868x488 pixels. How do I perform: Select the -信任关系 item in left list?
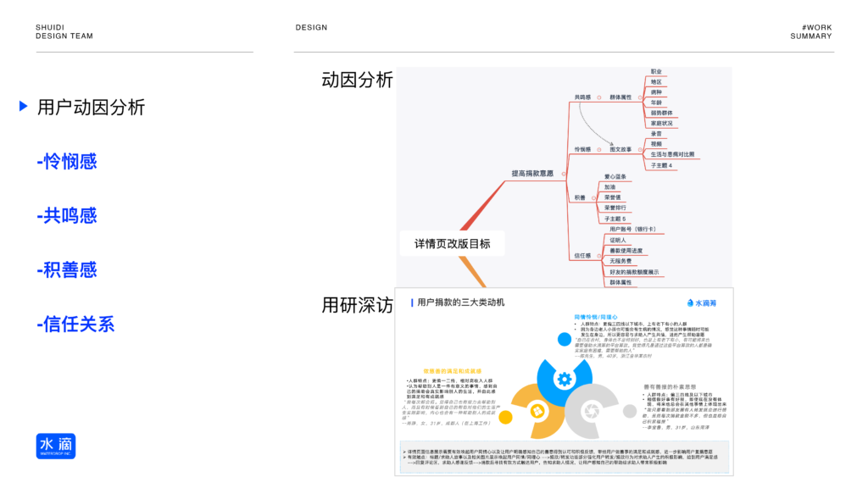tap(75, 324)
